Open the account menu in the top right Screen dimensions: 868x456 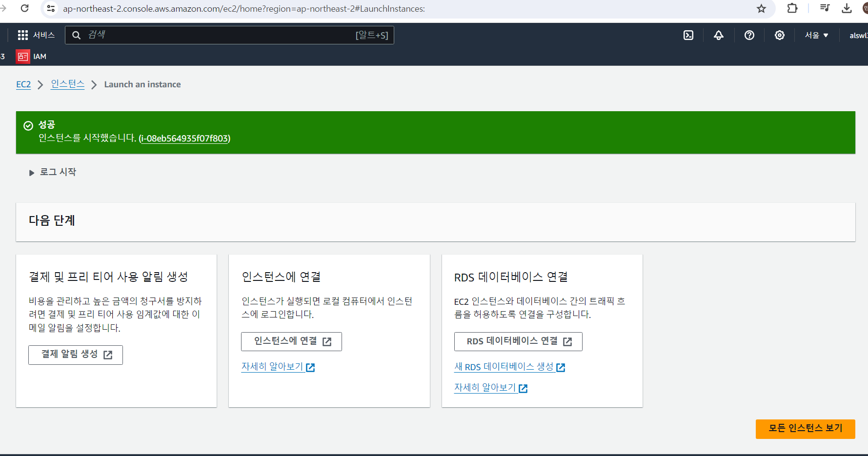pyautogui.click(x=858, y=35)
